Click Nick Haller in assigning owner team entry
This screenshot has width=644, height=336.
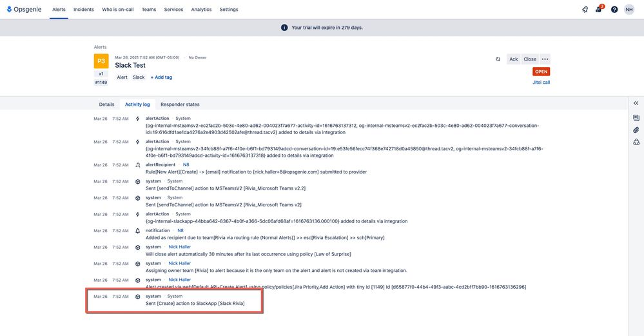coord(179,263)
